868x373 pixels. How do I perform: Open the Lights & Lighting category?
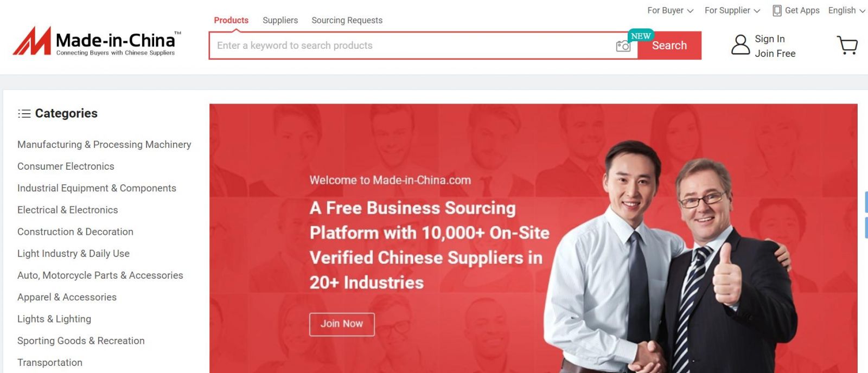[x=54, y=319]
